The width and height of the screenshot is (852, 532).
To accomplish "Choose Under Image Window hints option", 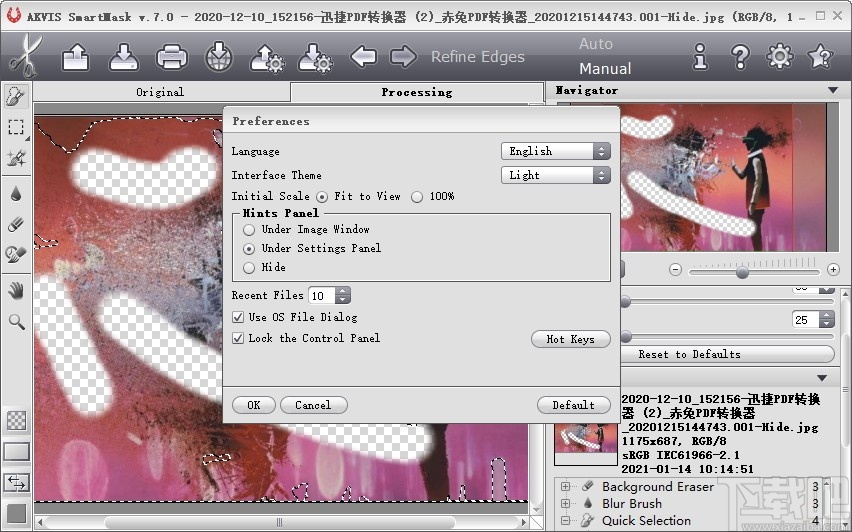I will point(249,230).
